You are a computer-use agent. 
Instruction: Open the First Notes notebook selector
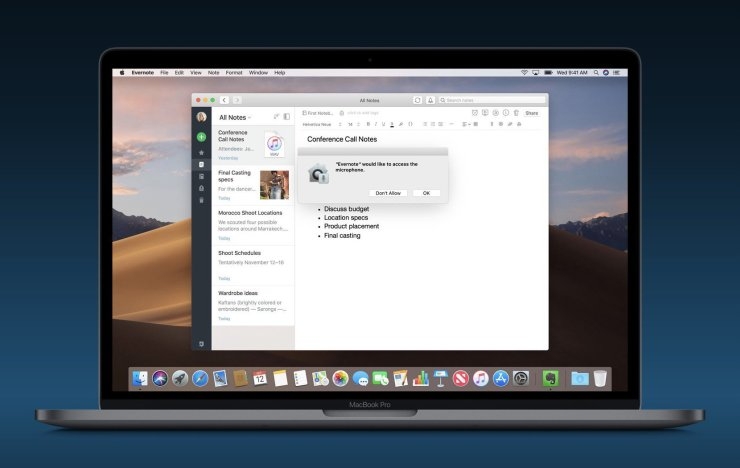click(317, 113)
